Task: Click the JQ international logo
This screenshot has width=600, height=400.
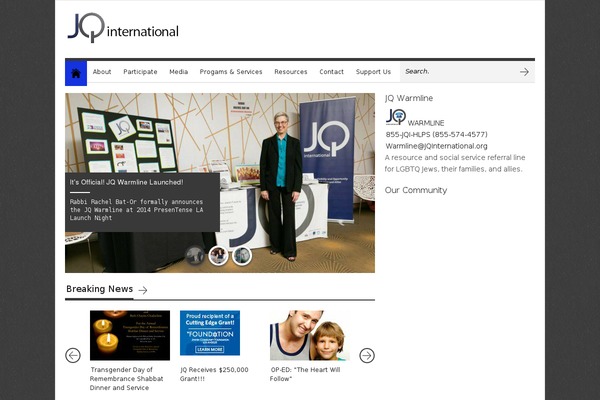Action: [123, 28]
